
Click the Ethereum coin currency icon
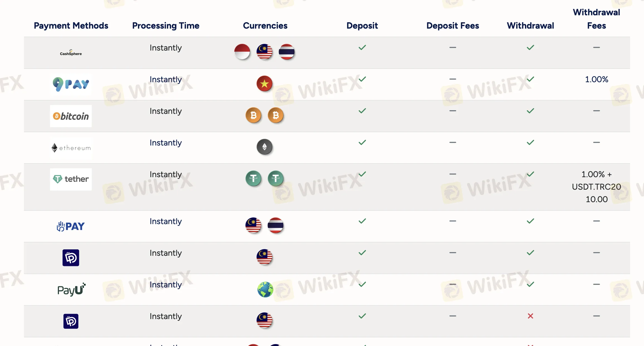coord(264,147)
